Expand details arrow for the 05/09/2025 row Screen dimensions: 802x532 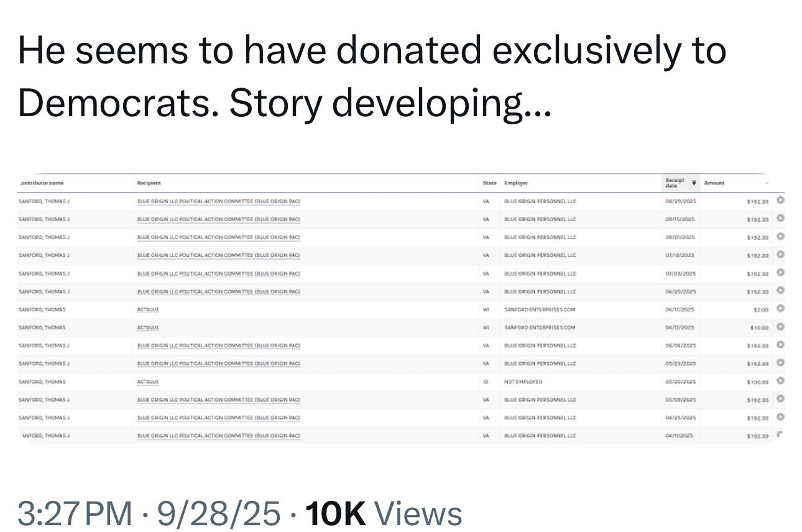[781, 399]
